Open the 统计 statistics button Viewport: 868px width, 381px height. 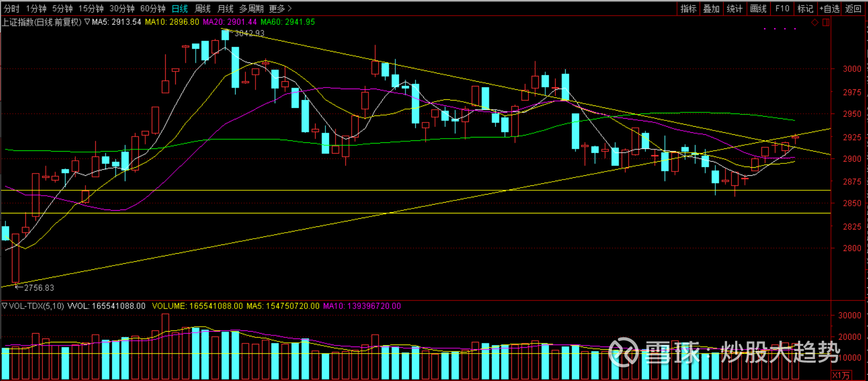pyautogui.click(x=735, y=9)
